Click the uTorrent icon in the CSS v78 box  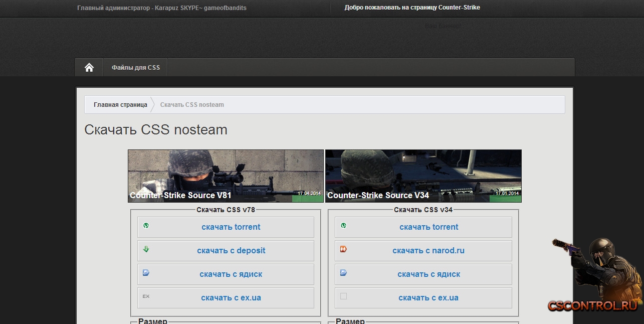click(146, 226)
